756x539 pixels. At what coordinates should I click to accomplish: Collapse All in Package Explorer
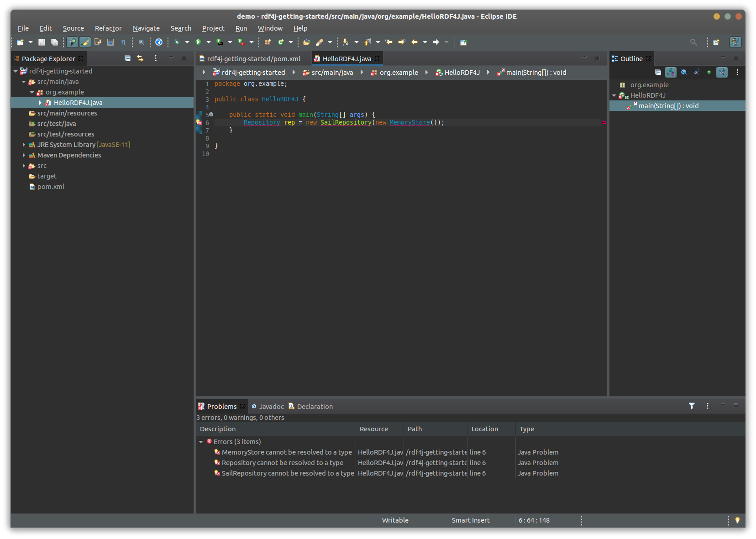pos(127,58)
